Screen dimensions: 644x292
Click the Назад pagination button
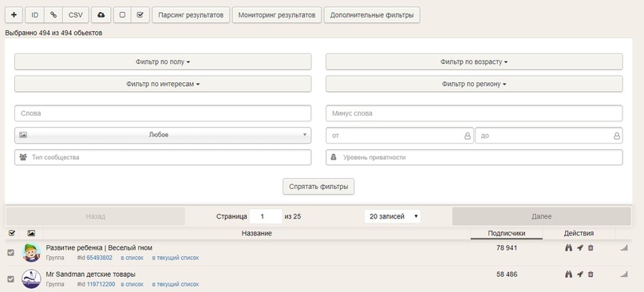coord(95,216)
